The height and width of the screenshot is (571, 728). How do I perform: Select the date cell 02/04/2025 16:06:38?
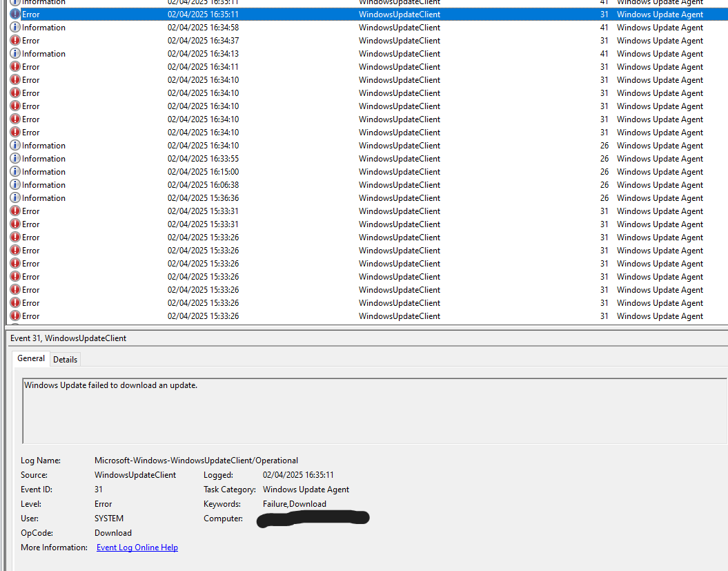click(203, 184)
